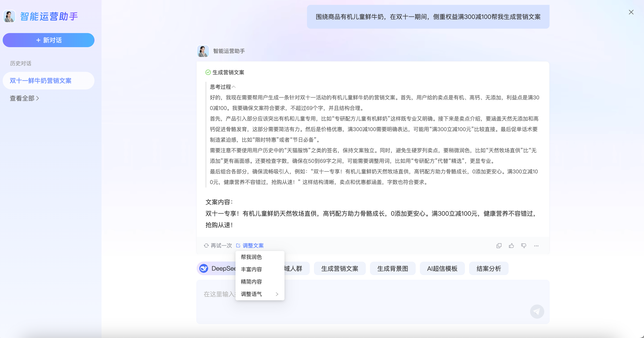Image resolution: width=644 pixels, height=338 pixels.
Task: Toggle the DeepSeek model chip
Action: (x=217, y=268)
